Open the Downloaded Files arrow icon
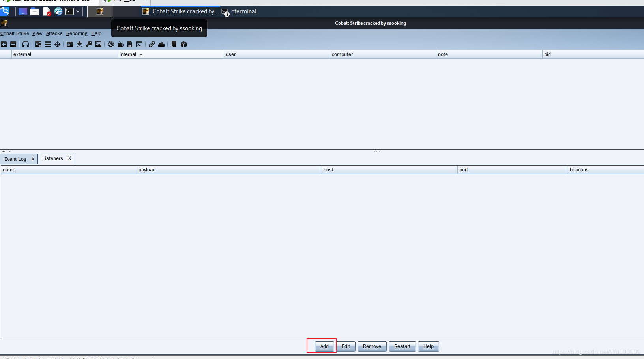Screen dimensions: 644x359 (79, 45)
